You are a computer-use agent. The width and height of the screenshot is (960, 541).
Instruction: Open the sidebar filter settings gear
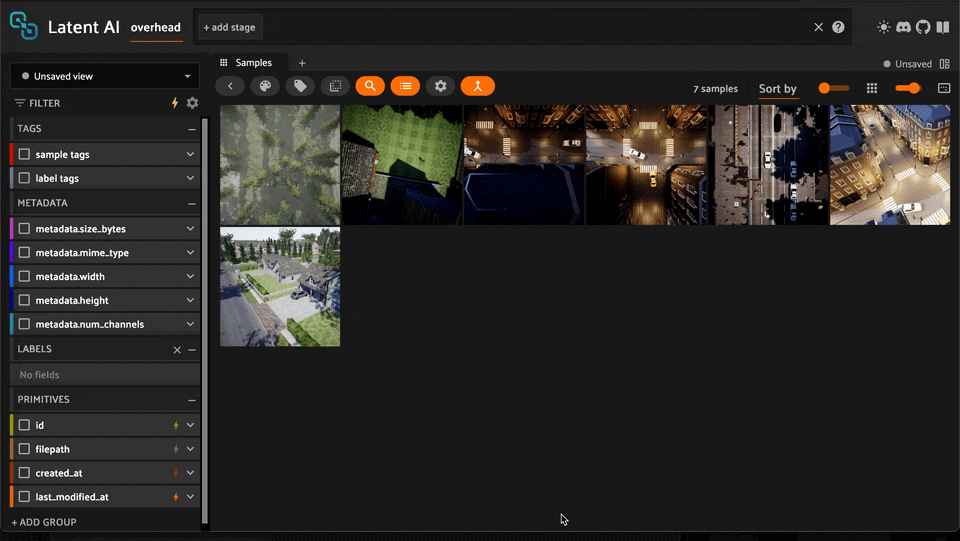click(192, 103)
